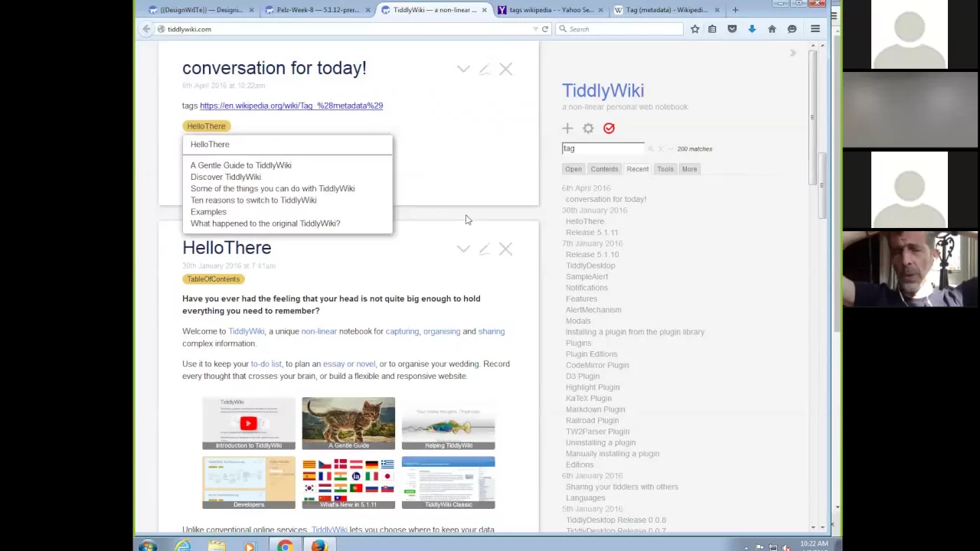Close the Pelz-Week-8 browser tab
This screenshot has width=980, height=551.
(368, 10)
